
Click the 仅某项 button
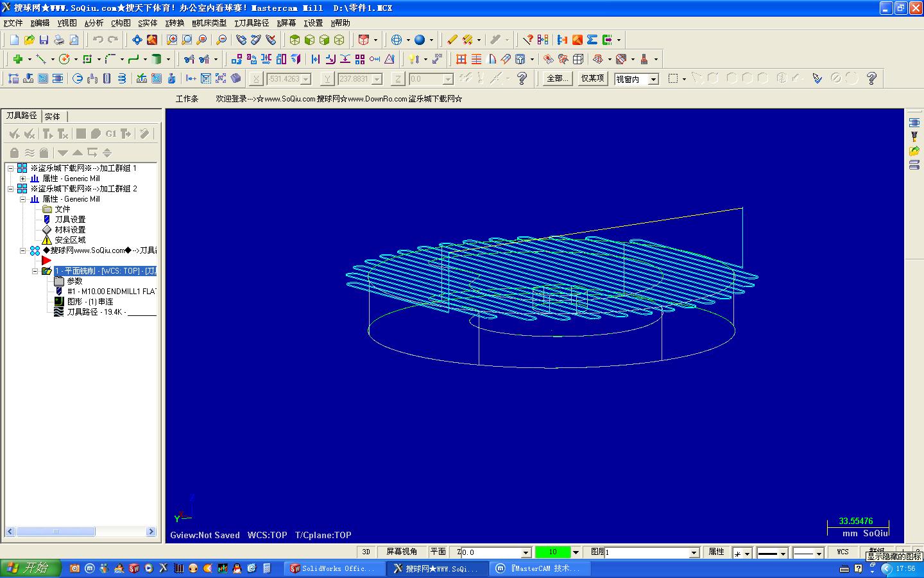tap(592, 78)
